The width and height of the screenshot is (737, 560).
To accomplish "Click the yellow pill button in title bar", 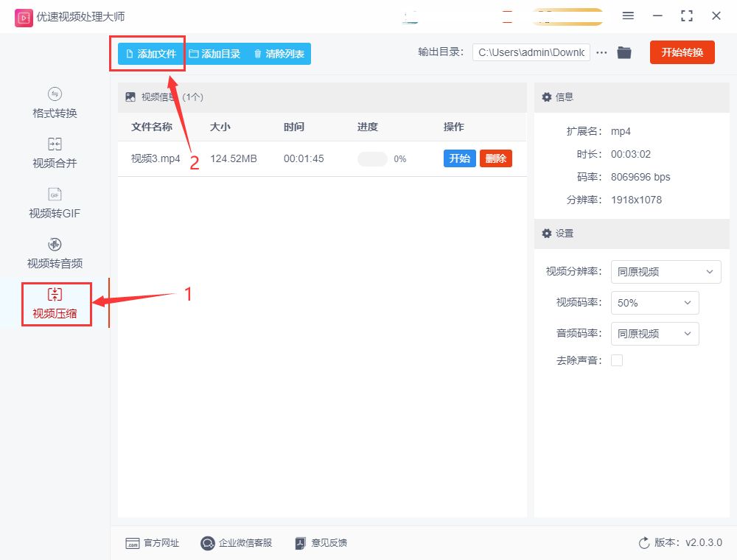I will 567,17.
